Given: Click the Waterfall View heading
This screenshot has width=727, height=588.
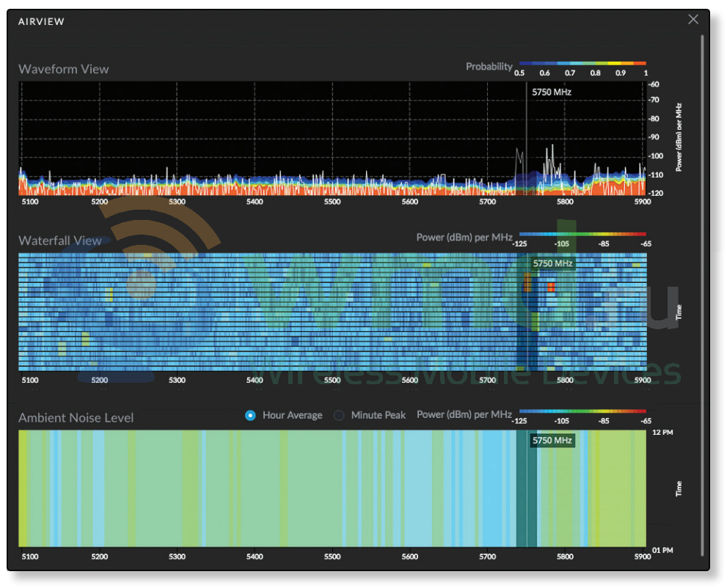Looking at the screenshot, I should (60, 240).
